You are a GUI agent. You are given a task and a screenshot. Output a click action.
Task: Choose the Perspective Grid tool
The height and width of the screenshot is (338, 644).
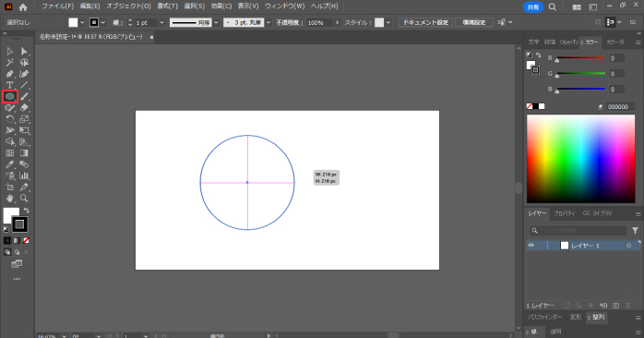(x=24, y=142)
